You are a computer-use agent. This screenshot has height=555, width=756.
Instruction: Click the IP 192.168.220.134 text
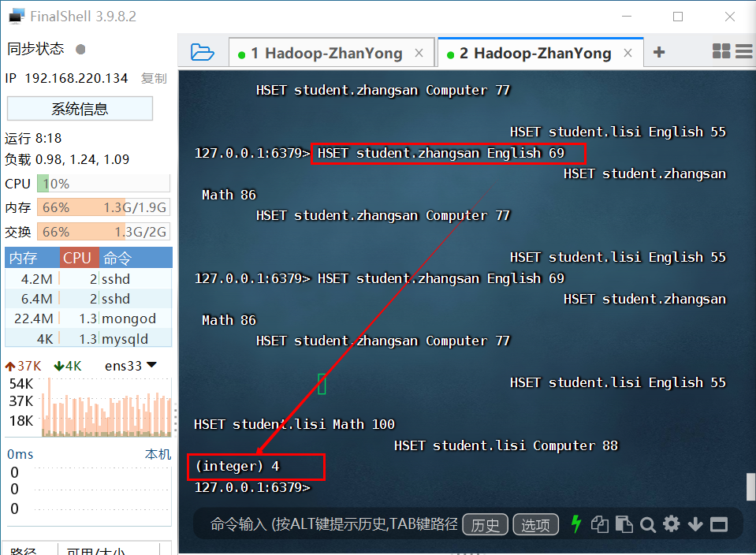66,78
